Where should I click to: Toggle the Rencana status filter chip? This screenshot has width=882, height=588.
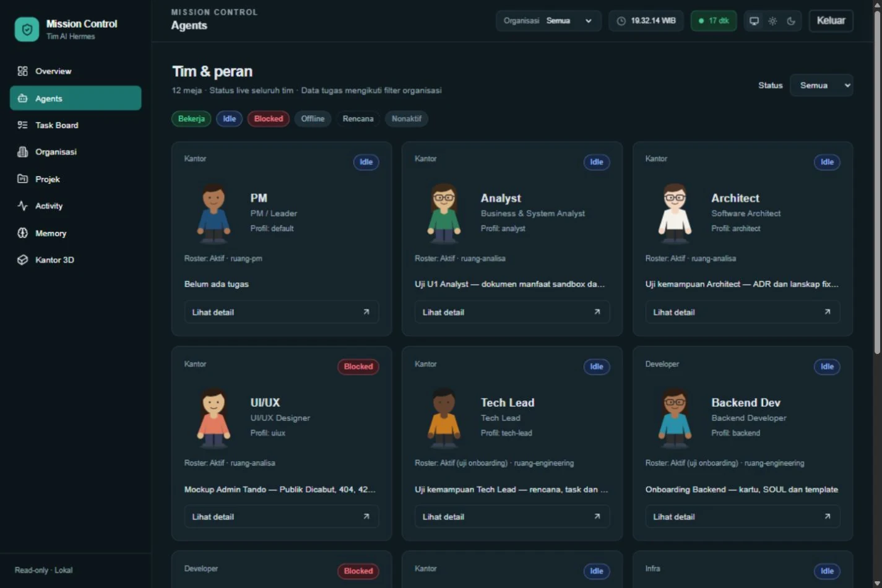point(358,119)
